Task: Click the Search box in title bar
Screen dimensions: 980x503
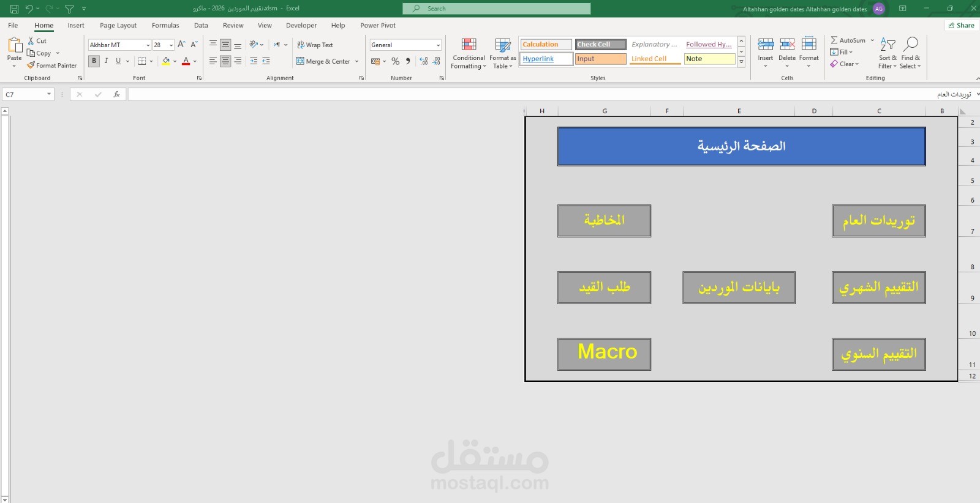Action: 497,9
